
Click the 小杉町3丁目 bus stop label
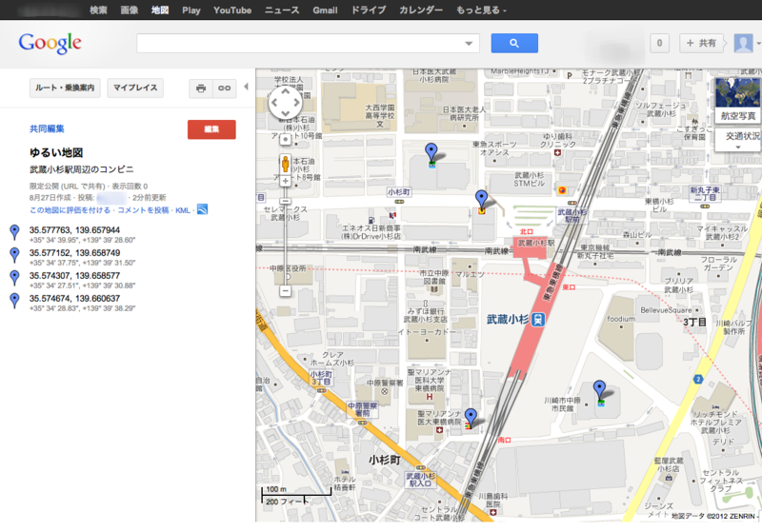[x=321, y=378]
